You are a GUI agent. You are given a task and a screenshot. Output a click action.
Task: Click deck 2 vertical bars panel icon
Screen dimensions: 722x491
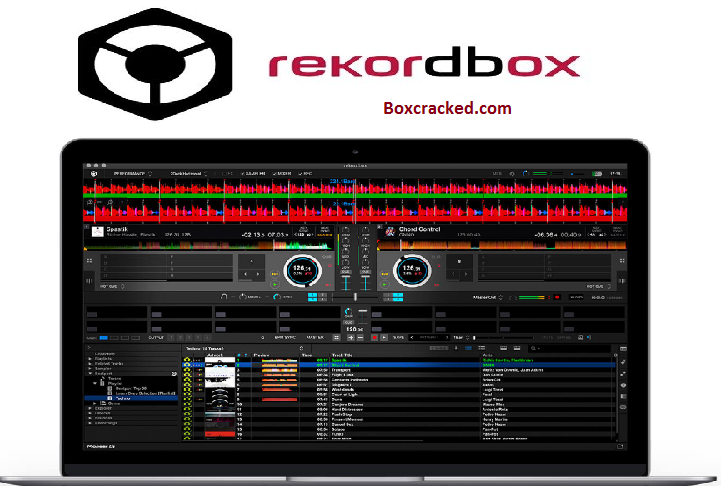point(622,280)
